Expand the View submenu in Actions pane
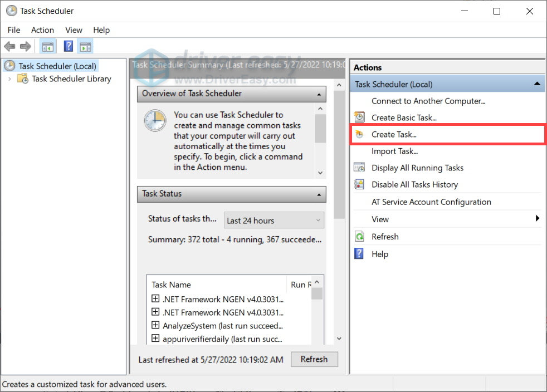This screenshot has height=392, width=547. click(537, 219)
